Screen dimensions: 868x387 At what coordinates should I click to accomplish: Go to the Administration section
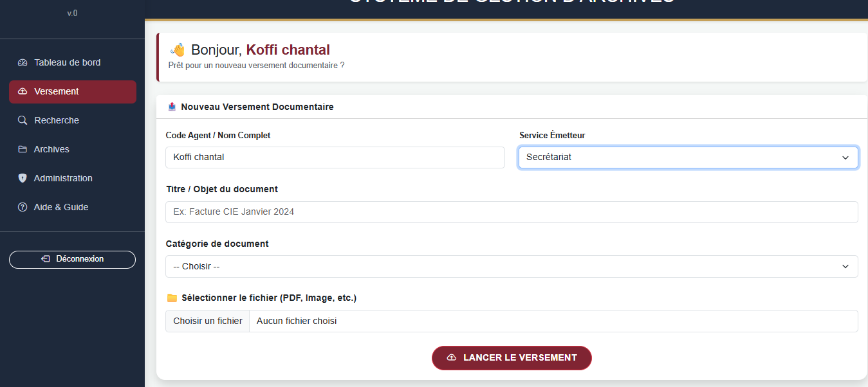[64, 178]
